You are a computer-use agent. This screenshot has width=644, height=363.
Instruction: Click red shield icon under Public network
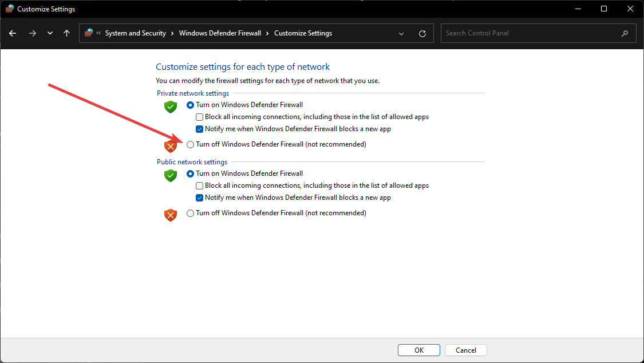(x=171, y=215)
